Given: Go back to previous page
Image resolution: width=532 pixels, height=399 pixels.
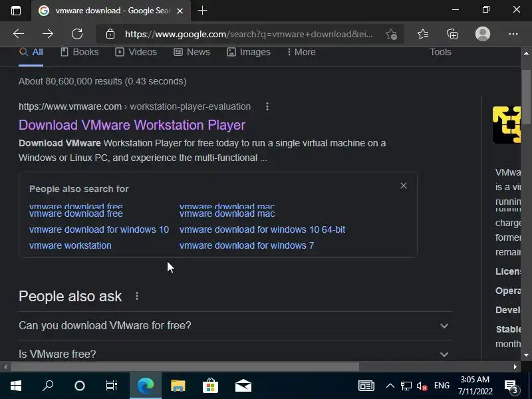Looking at the screenshot, I should click(19, 34).
